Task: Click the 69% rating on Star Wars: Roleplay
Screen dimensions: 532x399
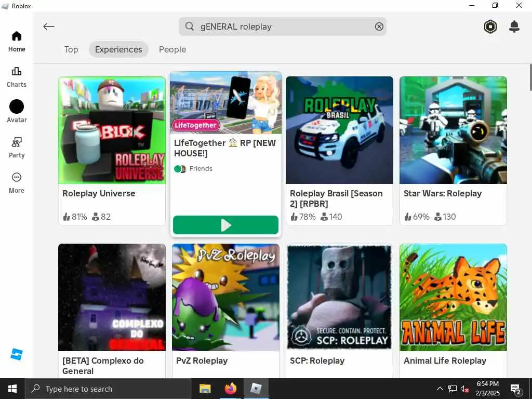Action: pyautogui.click(x=417, y=217)
